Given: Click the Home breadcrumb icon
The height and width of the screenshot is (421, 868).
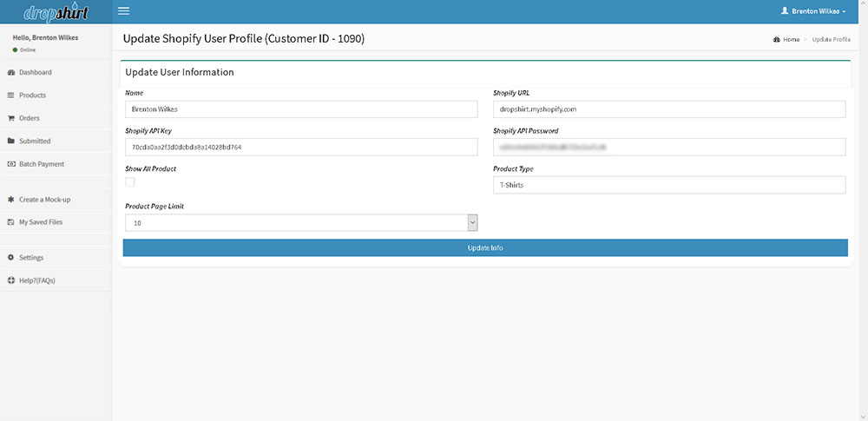Looking at the screenshot, I should point(777,40).
